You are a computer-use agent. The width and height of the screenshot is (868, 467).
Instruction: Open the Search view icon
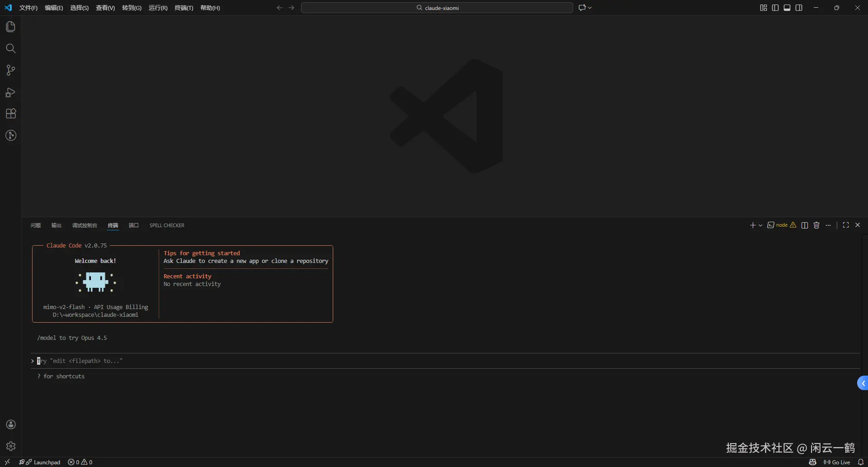pyautogui.click(x=10, y=48)
